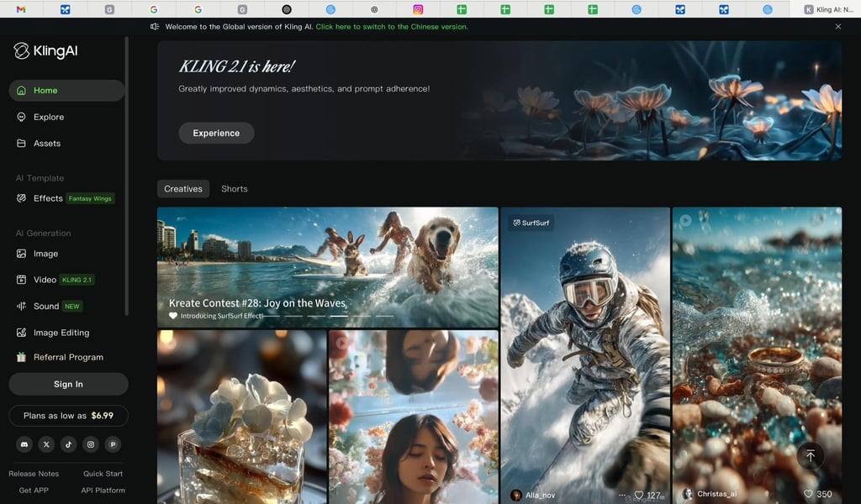The image size is (861, 504).
Task: Click the SurfSurf effect tag on skier video
Action: pos(531,223)
